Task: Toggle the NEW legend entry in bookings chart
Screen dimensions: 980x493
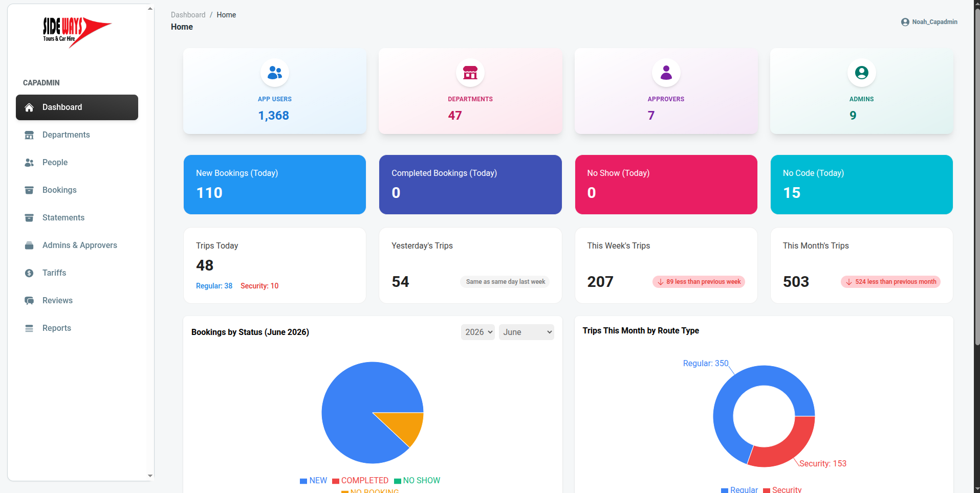Action: point(313,481)
